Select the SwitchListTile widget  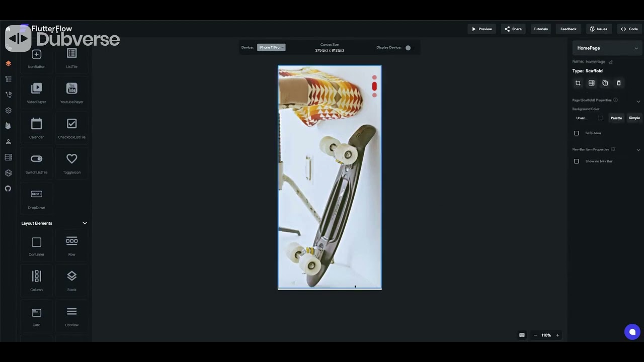click(36, 164)
